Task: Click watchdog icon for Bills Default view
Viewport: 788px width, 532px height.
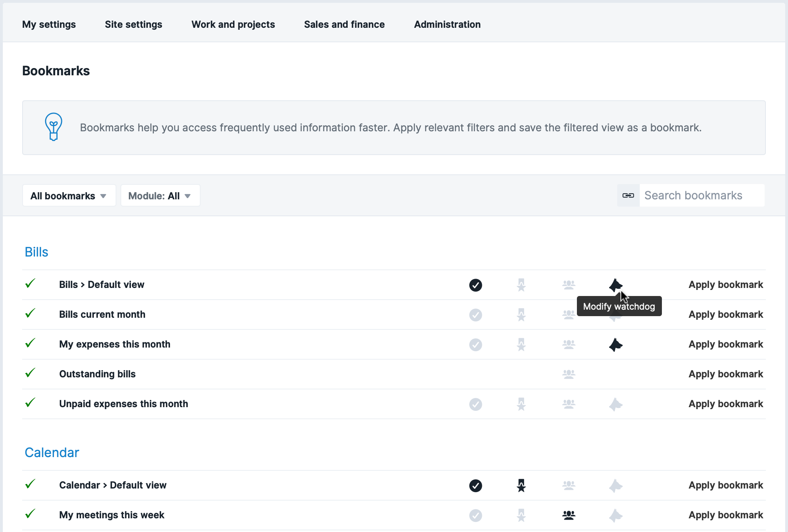Action: [615, 285]
